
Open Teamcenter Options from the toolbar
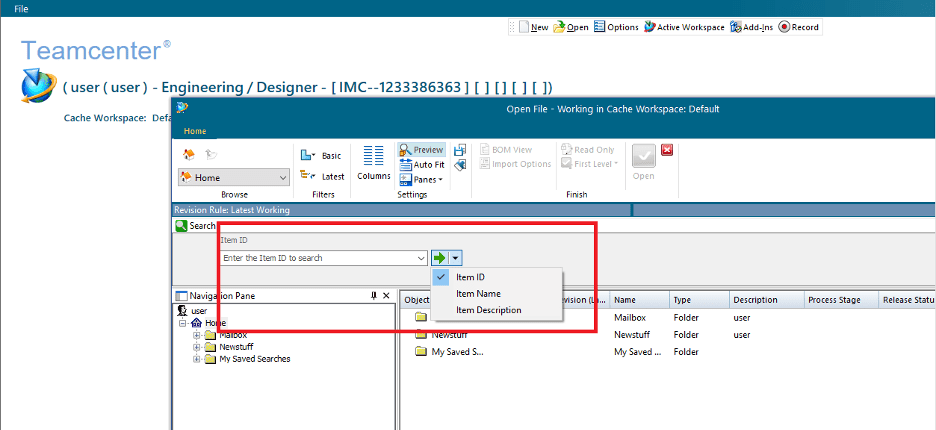point(616,27)
